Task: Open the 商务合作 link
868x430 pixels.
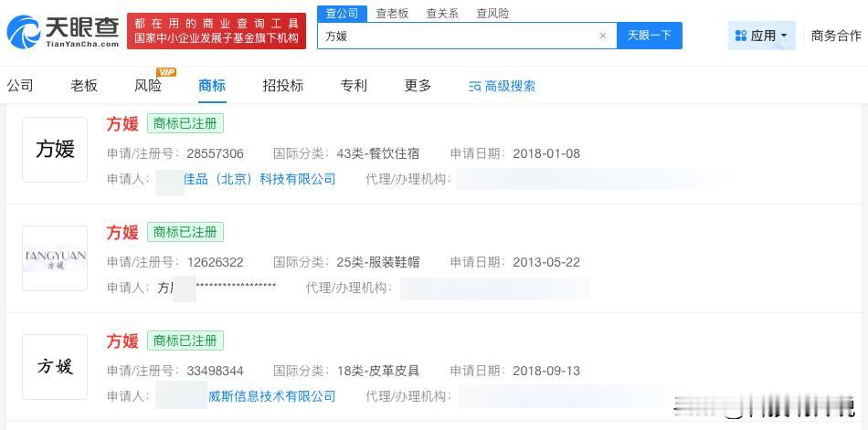Action: click(836, 36)
